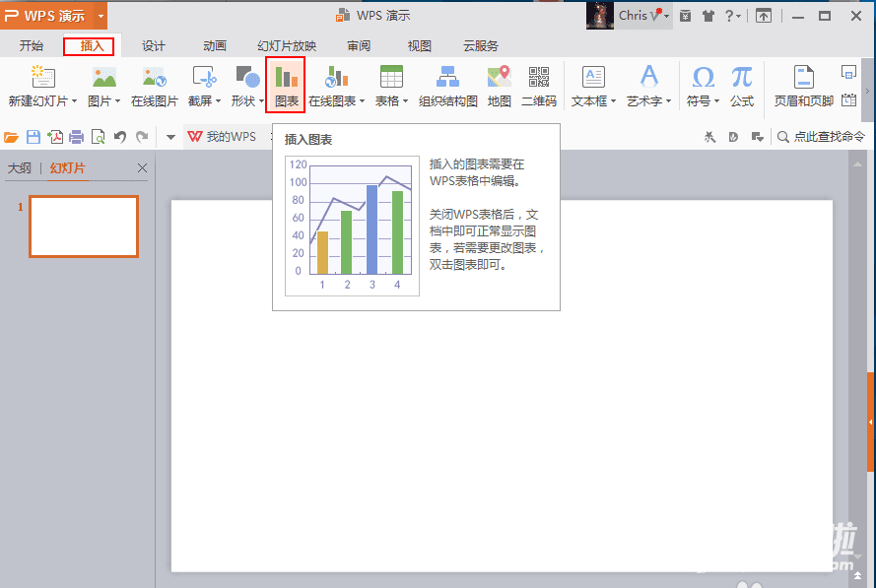Click the save icon in quick access bar
This screenshot has height=588, width=876.
33,137
